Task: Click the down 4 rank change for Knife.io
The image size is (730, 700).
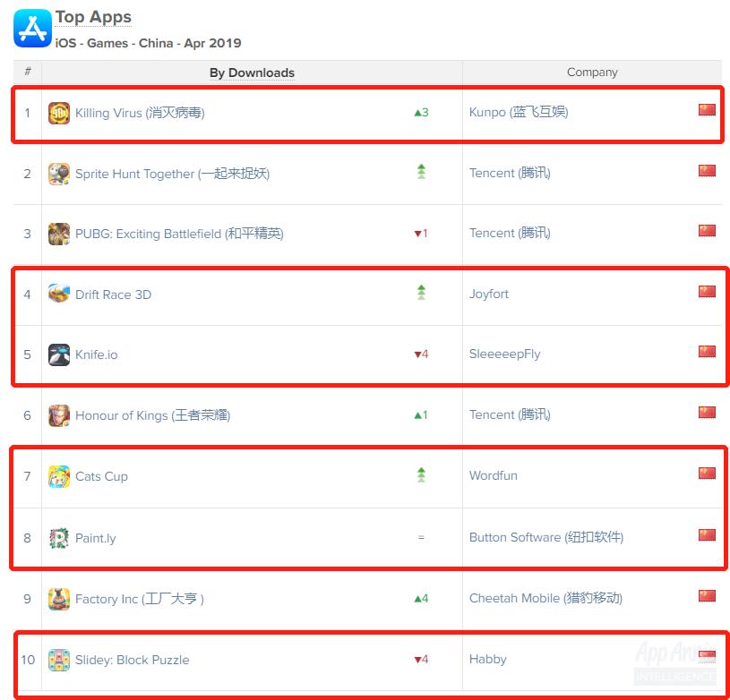Action: [421, 354]
